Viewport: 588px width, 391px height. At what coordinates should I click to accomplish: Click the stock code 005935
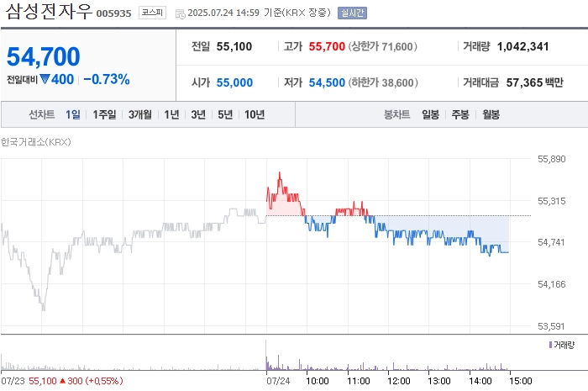113,13
